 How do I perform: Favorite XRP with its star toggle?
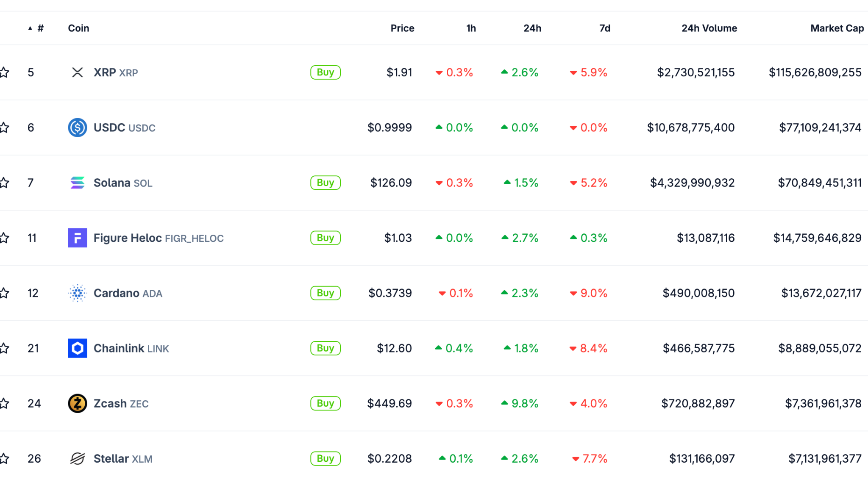[4, 72]
